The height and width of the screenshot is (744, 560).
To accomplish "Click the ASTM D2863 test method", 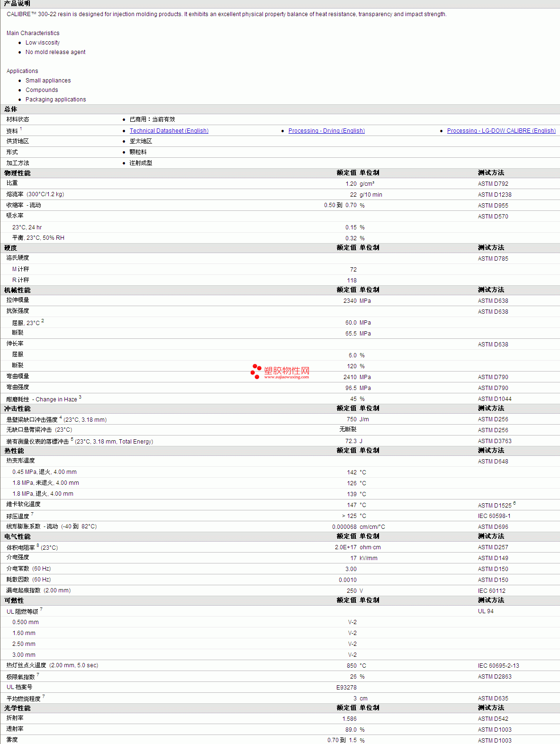I will click(x=495, y=677).
